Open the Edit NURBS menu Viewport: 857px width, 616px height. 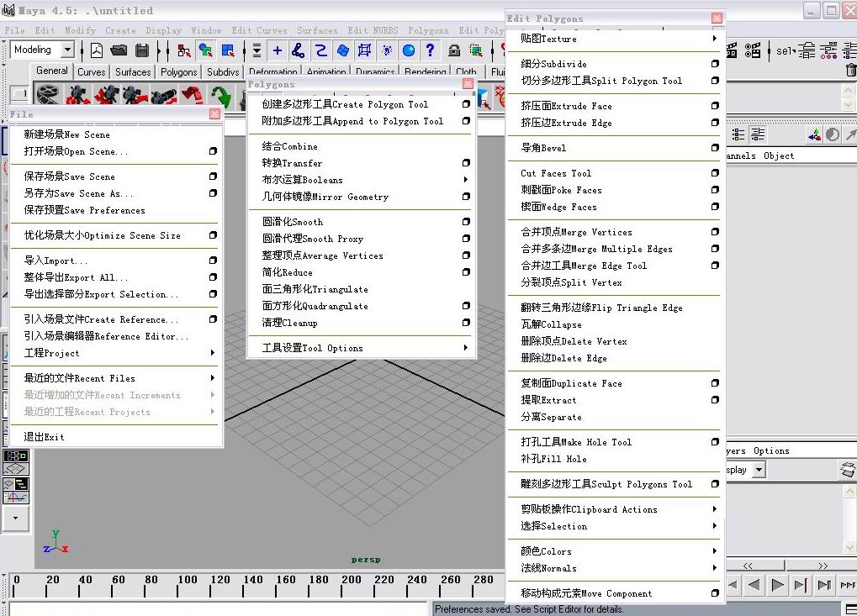[373, 30]
